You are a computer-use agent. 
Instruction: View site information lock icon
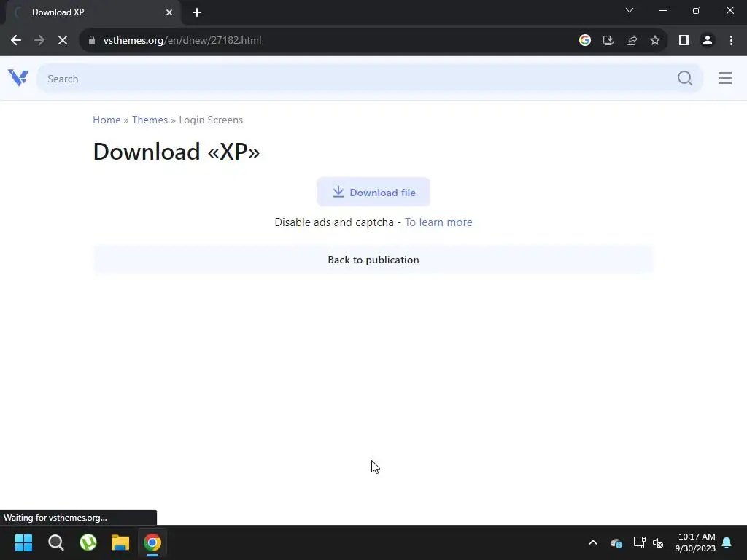92,41
